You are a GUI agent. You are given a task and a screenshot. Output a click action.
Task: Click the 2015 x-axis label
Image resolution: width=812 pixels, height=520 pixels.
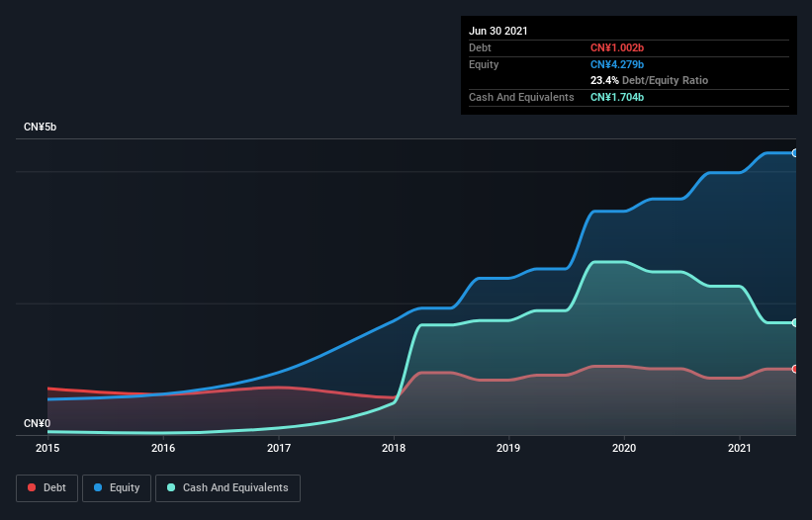pos(47,448)
